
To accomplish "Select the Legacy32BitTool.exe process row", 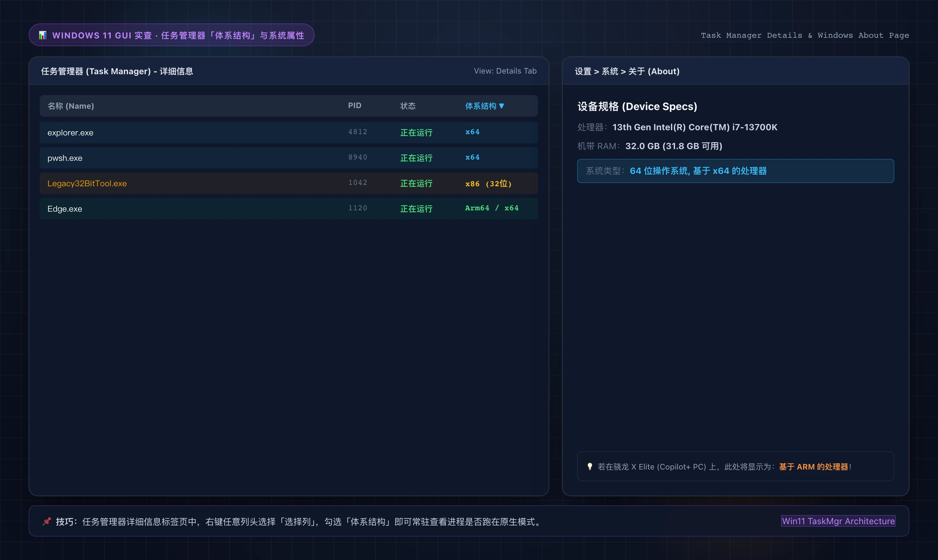I will 289,183.
